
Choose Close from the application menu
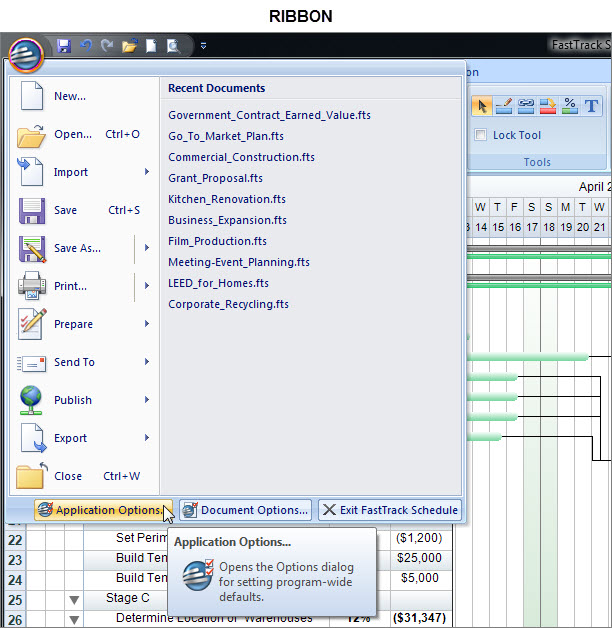coord(68,476)
